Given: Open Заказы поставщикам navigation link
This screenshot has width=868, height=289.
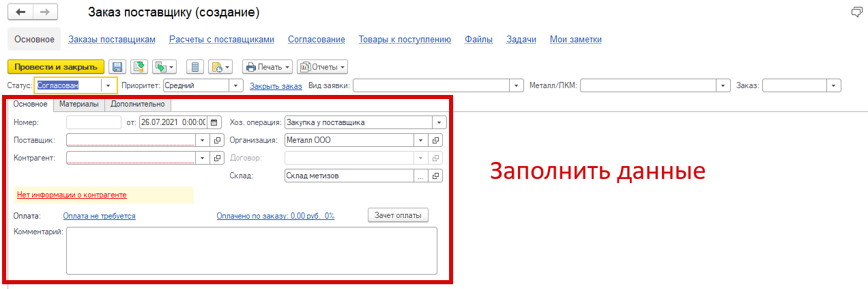Looking at the screenshot, I should pyautogui.click(x=112, y=40).
